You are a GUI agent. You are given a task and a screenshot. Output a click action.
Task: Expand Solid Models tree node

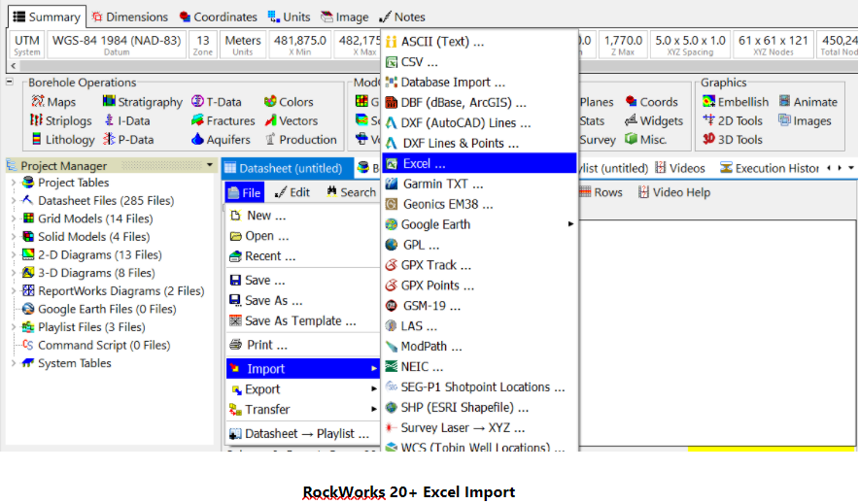[x=14, y=236]
